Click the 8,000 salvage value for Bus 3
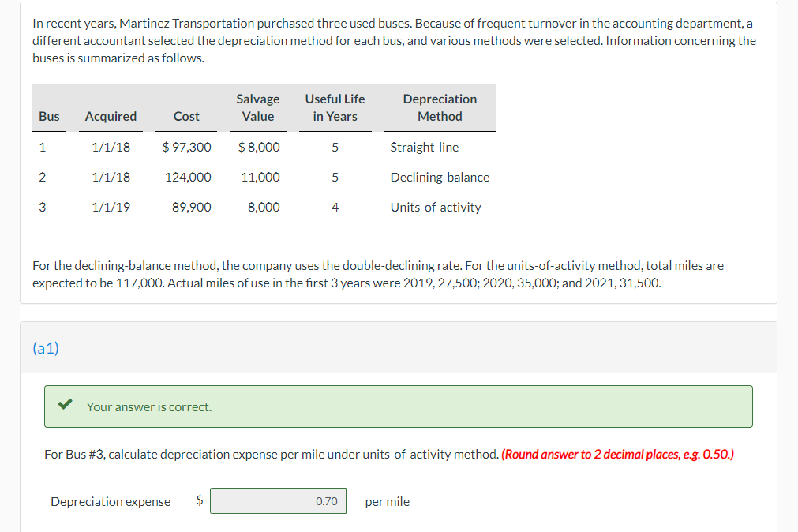This screenshot has width=798, height=532. tap(264, 208)
